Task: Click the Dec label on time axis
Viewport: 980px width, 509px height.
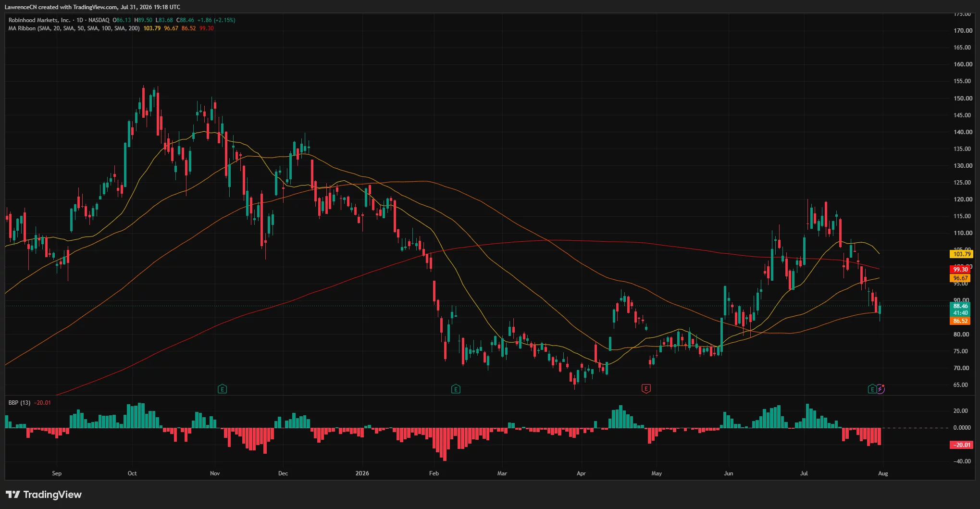Action: [x=283, y=473]
